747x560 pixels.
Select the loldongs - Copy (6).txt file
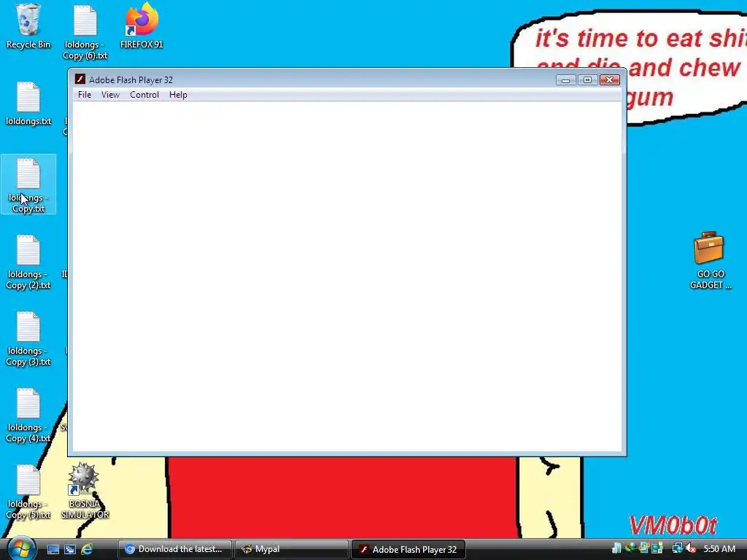(85, 32)
